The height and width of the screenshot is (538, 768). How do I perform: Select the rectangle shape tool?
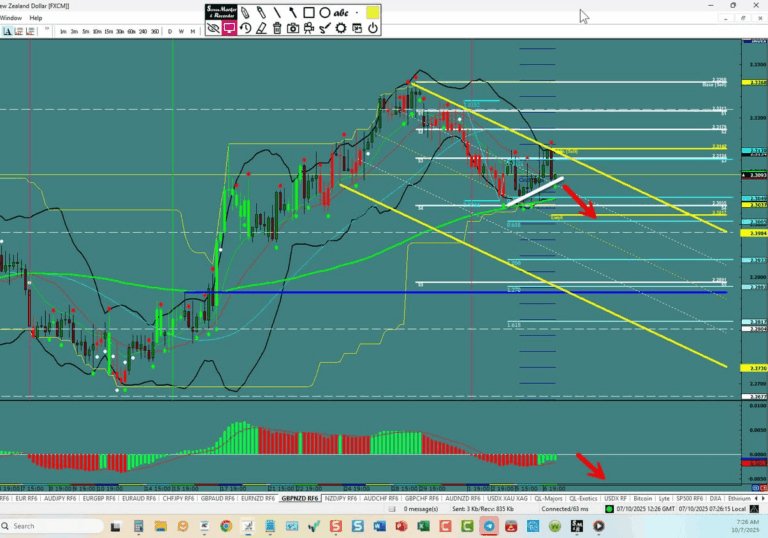[309, 13]
